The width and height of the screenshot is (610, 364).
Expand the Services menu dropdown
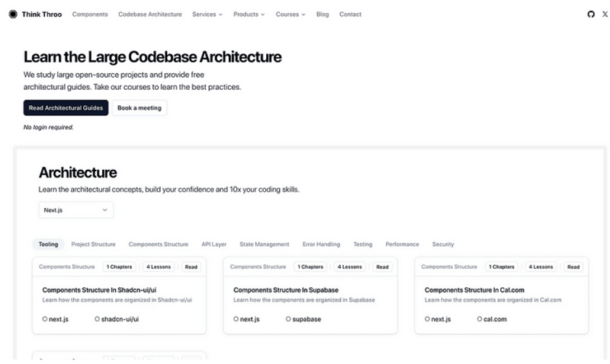[207, 14]
